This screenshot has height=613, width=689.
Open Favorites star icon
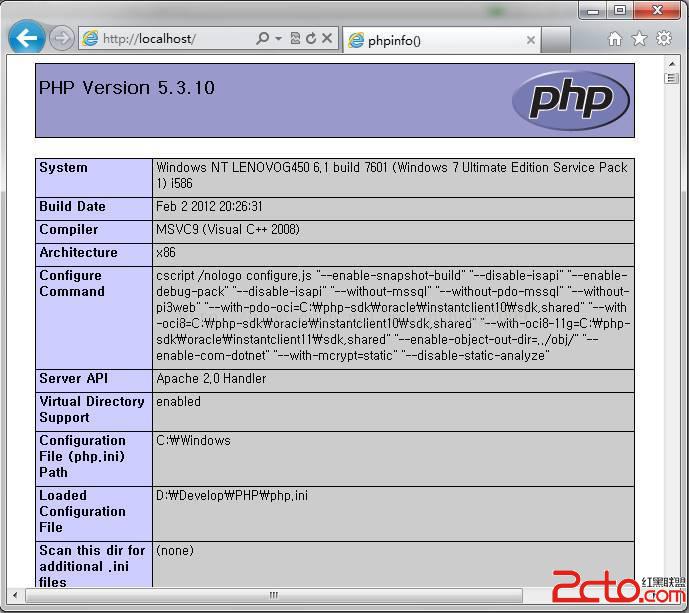pyautogui.click(x=639, y=39)
